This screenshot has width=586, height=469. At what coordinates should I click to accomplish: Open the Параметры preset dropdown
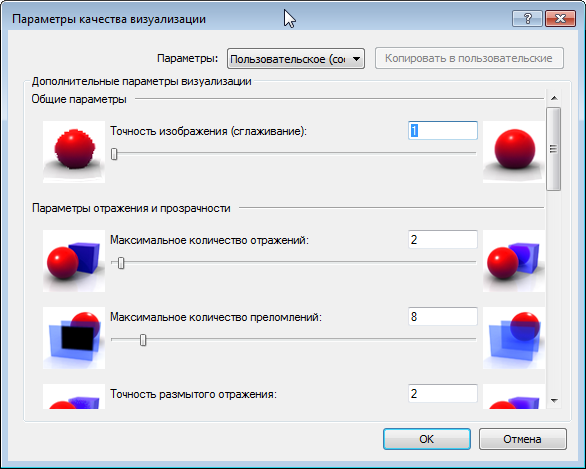click(x=296, y=59)
